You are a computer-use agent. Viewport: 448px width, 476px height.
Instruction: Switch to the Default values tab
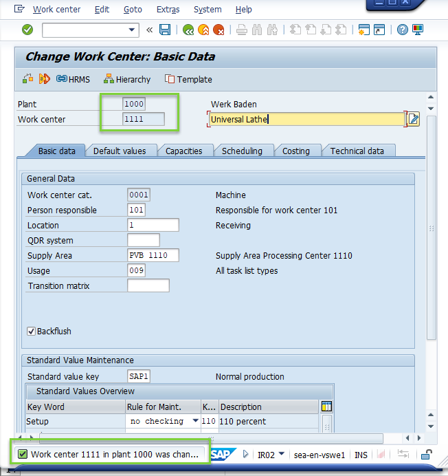120,151
